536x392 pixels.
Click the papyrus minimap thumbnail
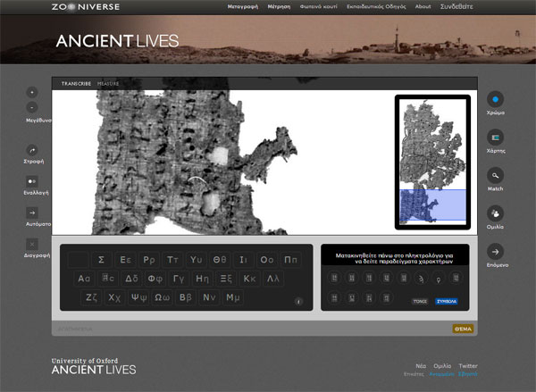tap(432, 161)
